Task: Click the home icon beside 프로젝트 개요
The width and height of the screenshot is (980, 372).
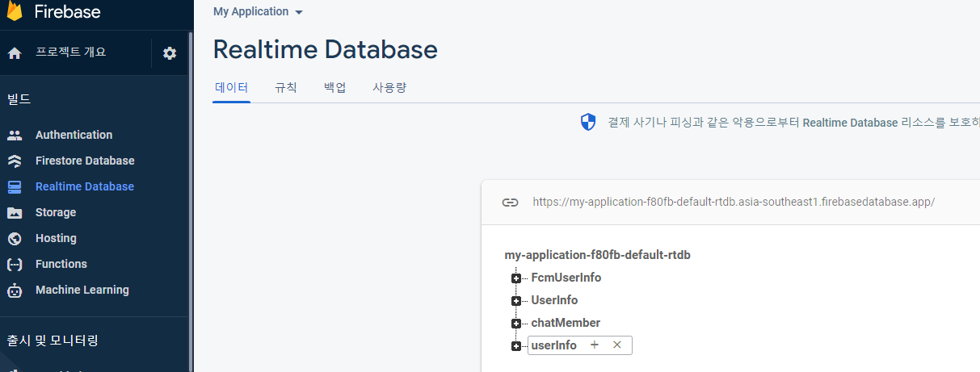Action: pos(15,53)
